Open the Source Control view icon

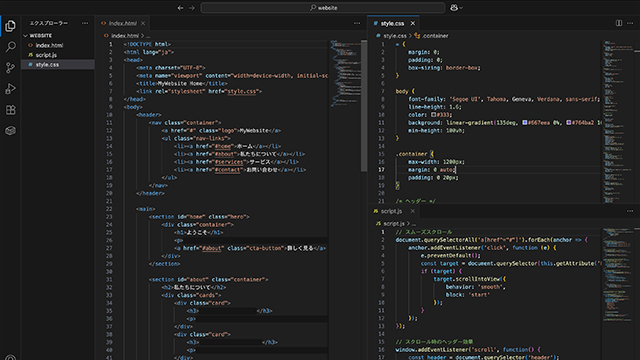click(11, 68)
